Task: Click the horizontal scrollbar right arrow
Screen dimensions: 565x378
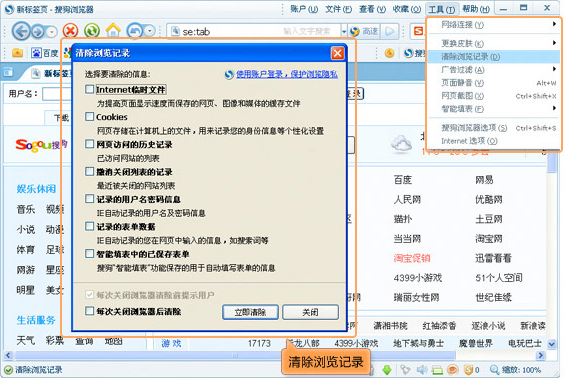Action: [x=540, y=355]
